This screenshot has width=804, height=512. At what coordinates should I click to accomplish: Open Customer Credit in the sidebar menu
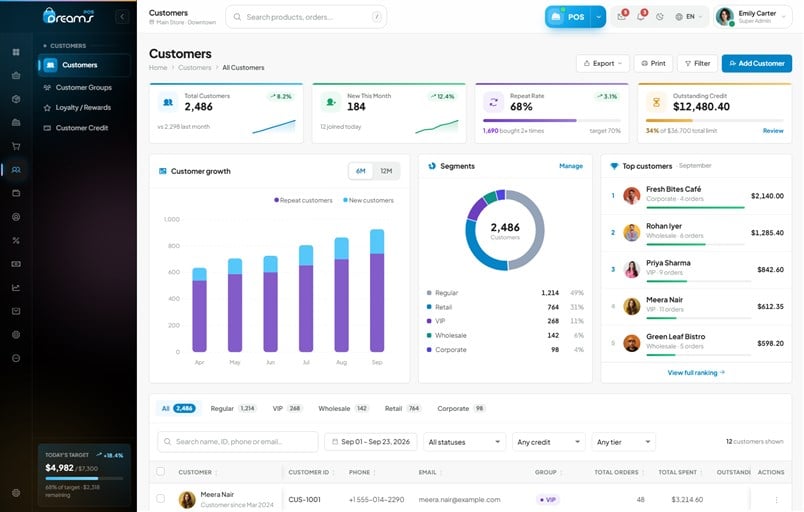(84, 128)
